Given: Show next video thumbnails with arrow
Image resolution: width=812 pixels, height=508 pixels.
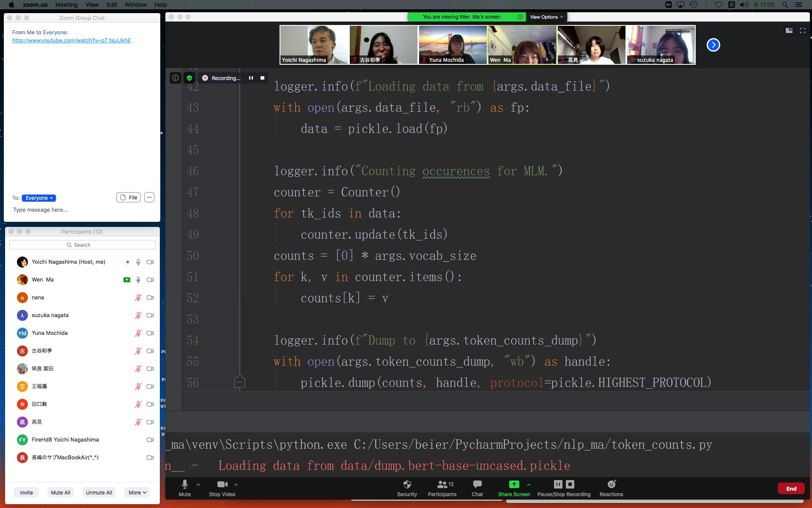Looking at the screenshot, I should (x=713, y=45).
